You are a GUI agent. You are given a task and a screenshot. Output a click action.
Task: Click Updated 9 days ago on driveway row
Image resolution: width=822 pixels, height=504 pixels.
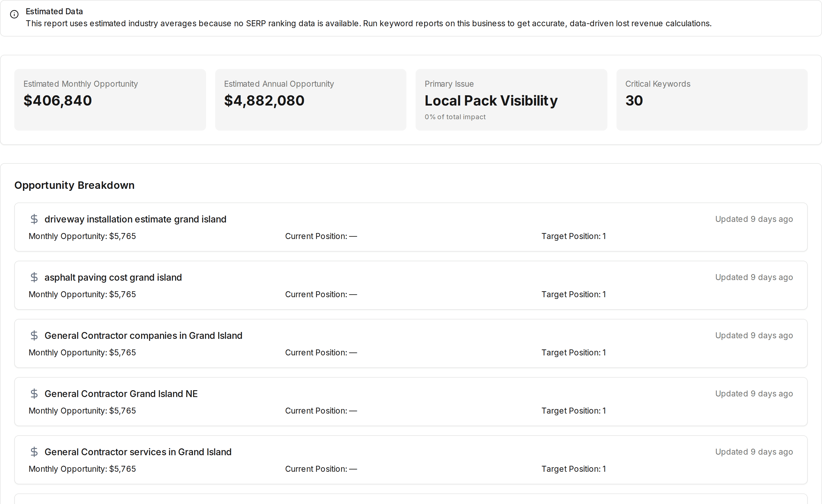(x=754, y=219)
